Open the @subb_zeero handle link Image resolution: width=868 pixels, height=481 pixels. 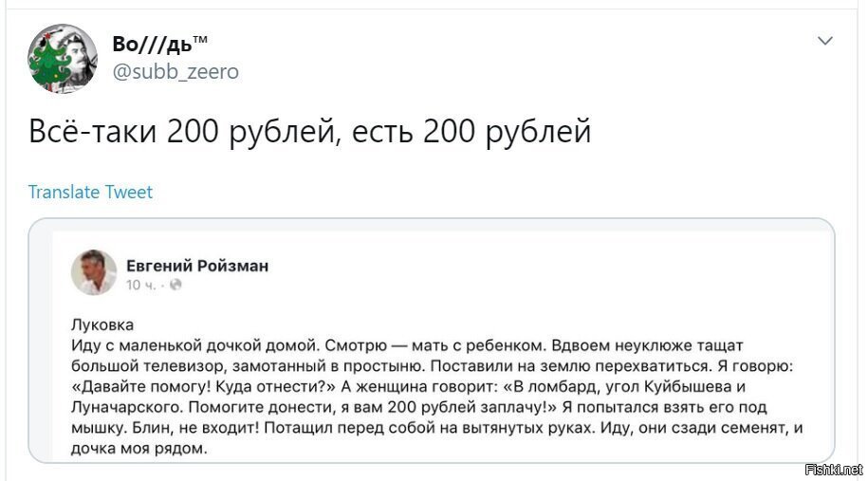(x=175, y=71)
